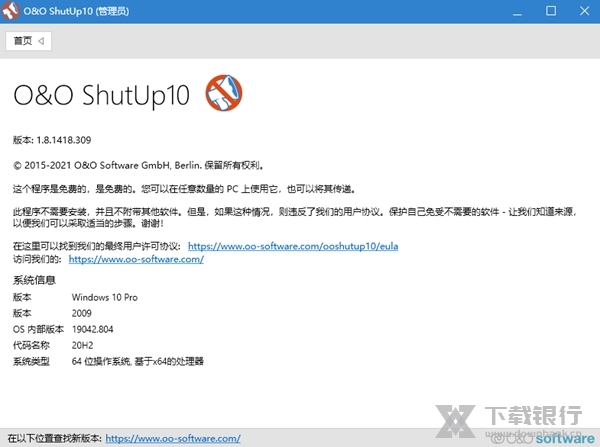
Task: Click the O&O ShutUp10 logo beside heading
Action: coord(224,93)
